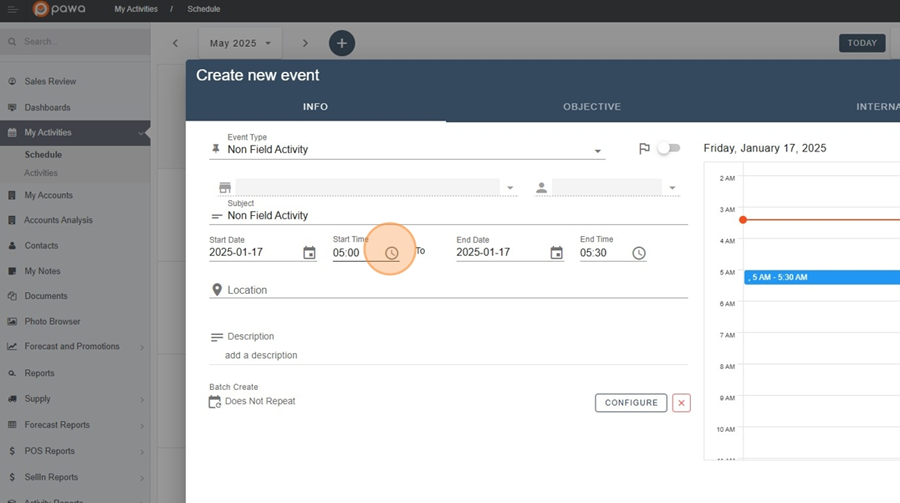Image resolution: width=900 pixels, height=503 pixels.
Task: Click the Schedule breadcrumb
Action: 204,9
